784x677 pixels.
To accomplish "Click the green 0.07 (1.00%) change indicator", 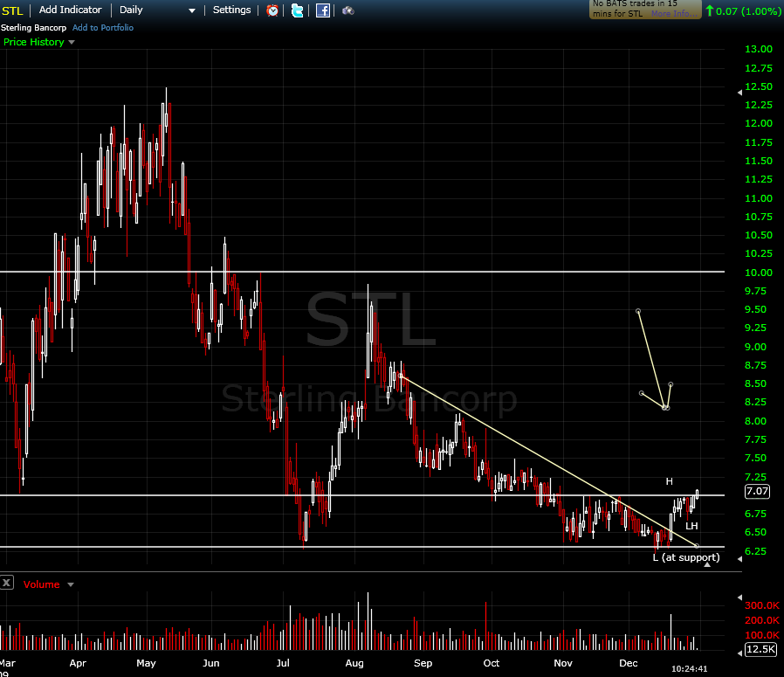I will [x=743, y=11].
